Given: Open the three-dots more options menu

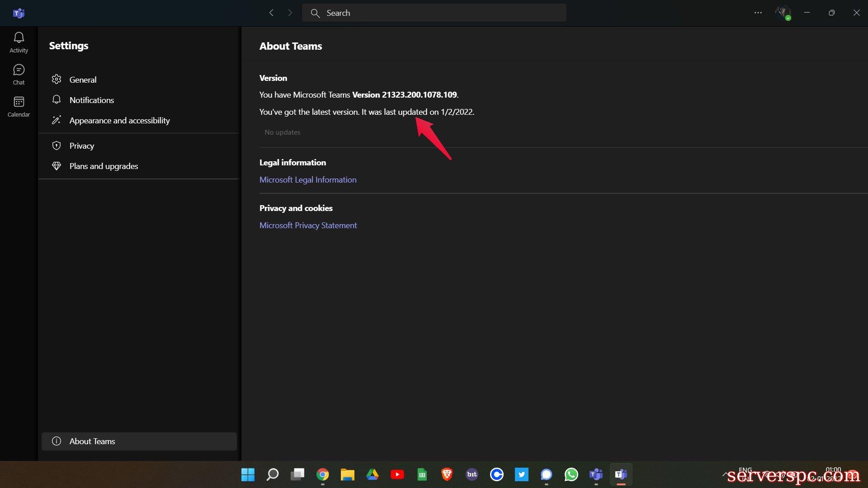Looking at the screenshot, I should point(758,13).
